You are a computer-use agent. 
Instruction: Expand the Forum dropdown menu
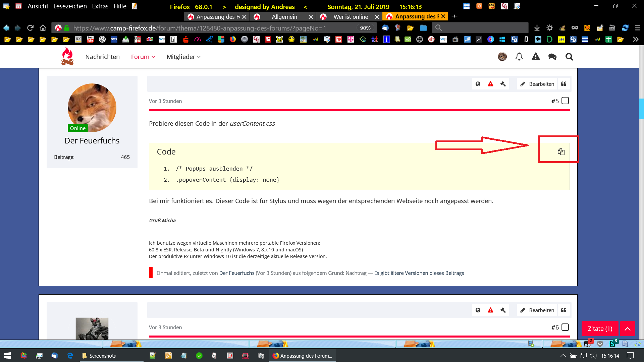click(x=143, y=57)
